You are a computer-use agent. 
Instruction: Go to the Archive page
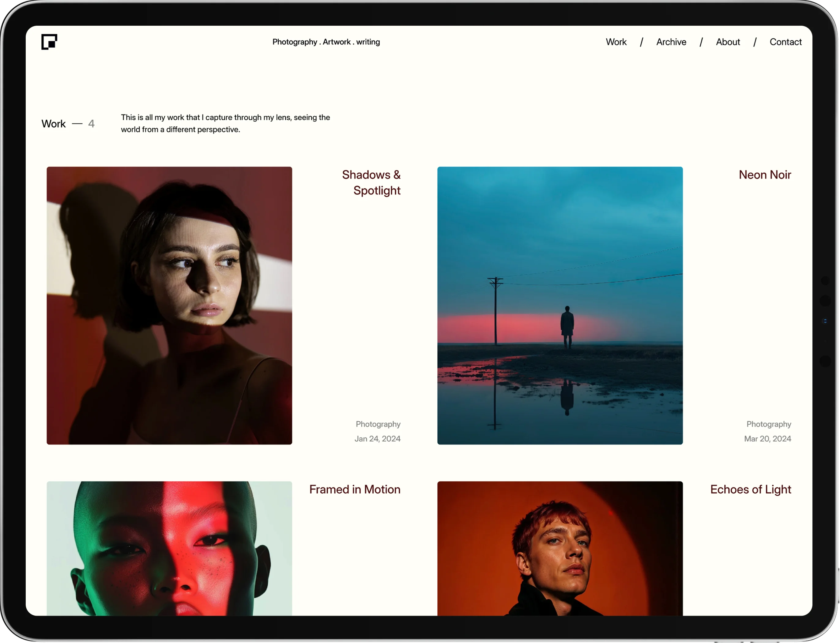pyautogui.click(x=671, y=42)
